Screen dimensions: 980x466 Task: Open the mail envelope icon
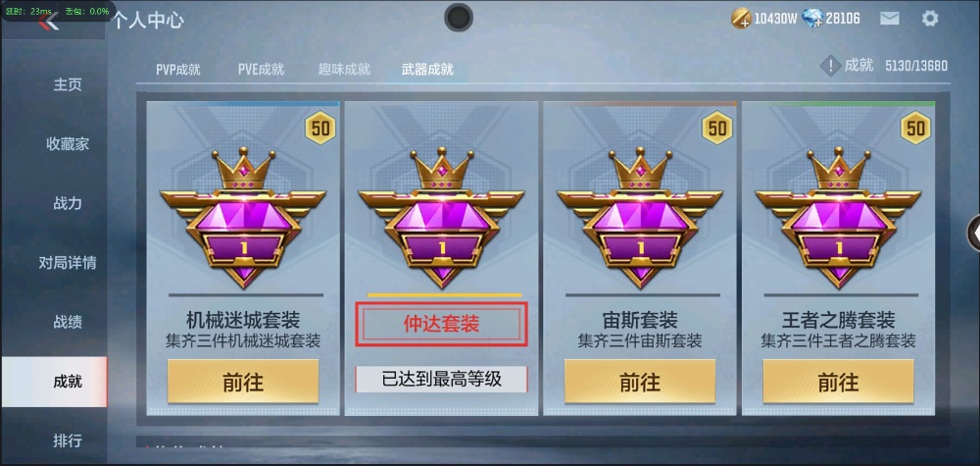click(890, 19)
